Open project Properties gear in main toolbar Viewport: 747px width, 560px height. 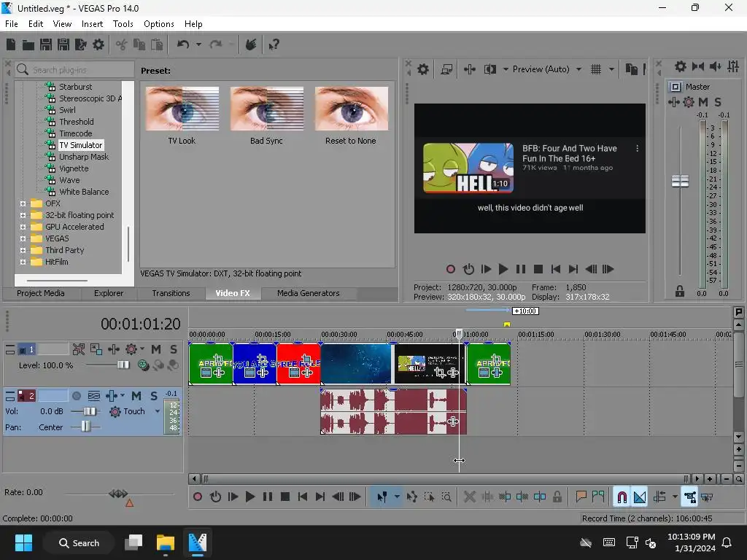98,44
